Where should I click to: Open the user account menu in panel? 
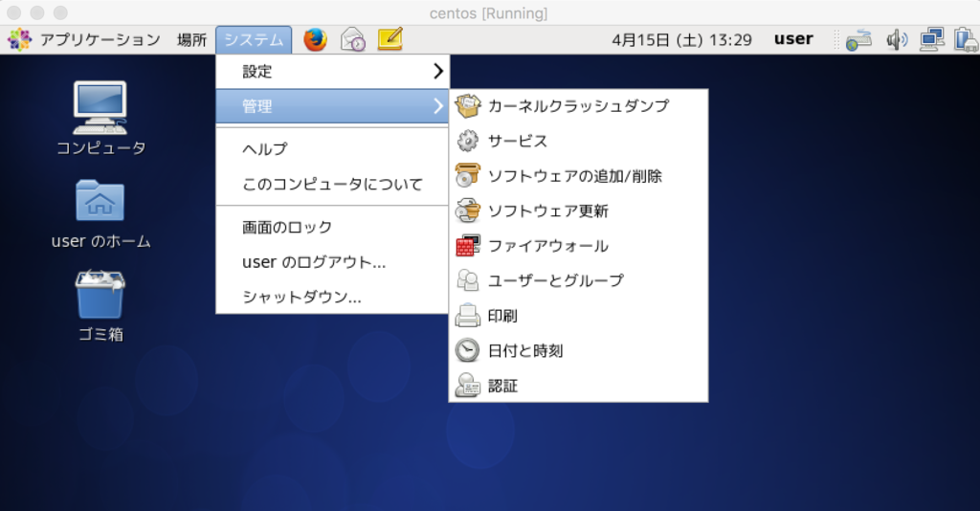click(x=793, y=38)
